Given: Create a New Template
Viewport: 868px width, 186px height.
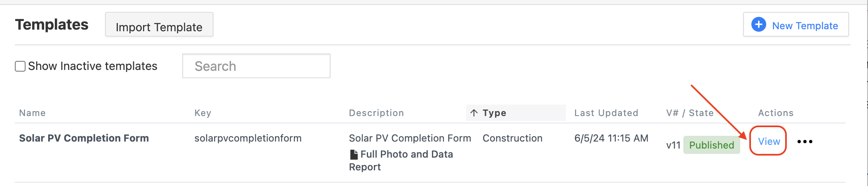Looking at the screenshot, I should (x=796, y=25).
